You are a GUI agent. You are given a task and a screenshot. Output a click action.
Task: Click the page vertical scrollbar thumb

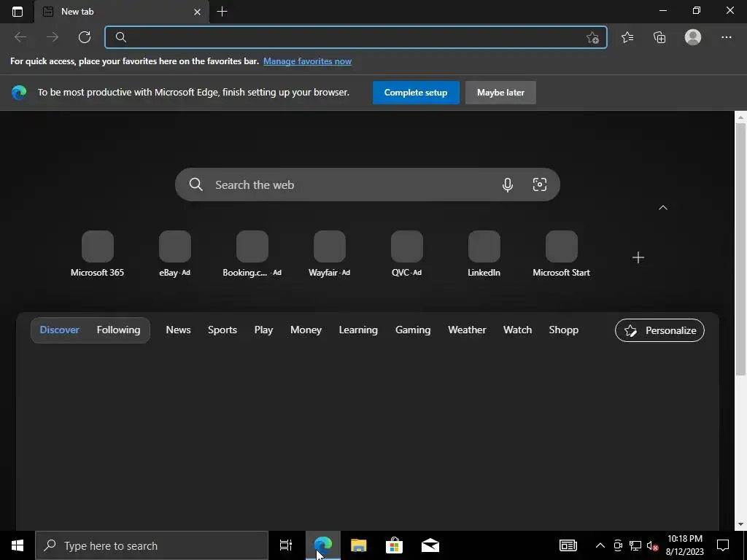[740, 249]
